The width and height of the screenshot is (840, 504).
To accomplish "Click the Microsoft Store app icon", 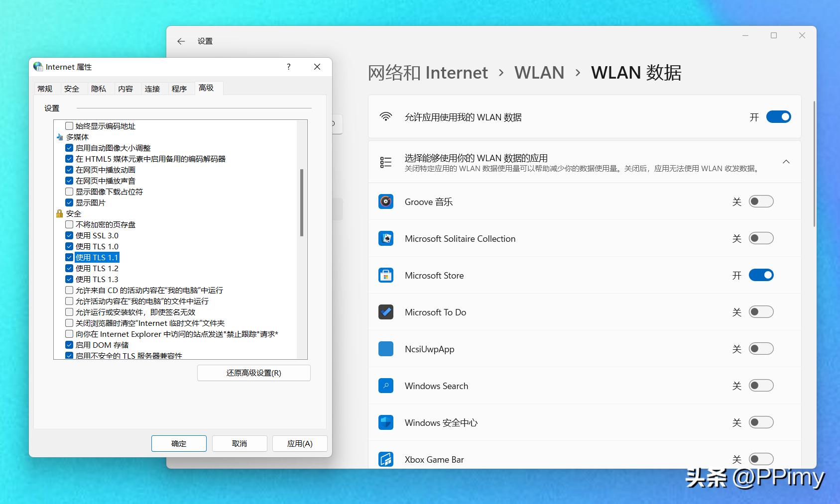I will 386,275.
